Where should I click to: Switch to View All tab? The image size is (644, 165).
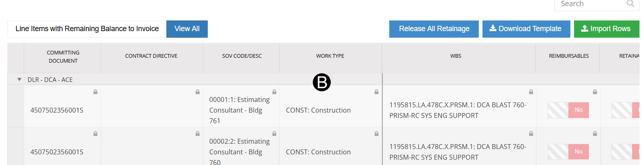[x=187, y=29]
